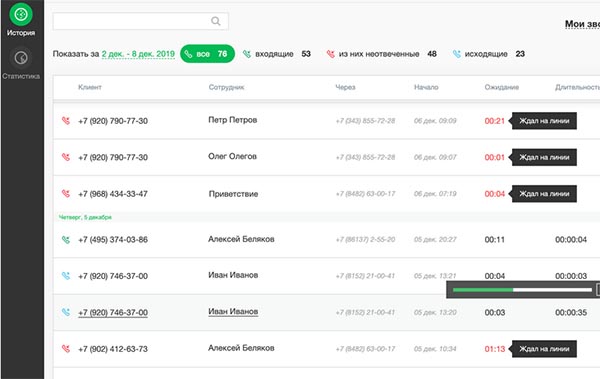The width and height of the screenshot is (600, 379).
Task: Open the История section icon
Action: (21, 15)
